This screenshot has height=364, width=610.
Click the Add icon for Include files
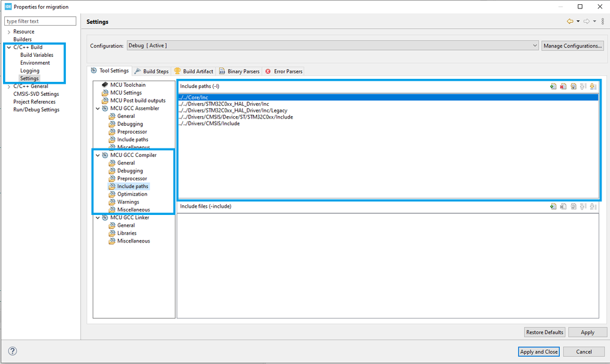553,206
